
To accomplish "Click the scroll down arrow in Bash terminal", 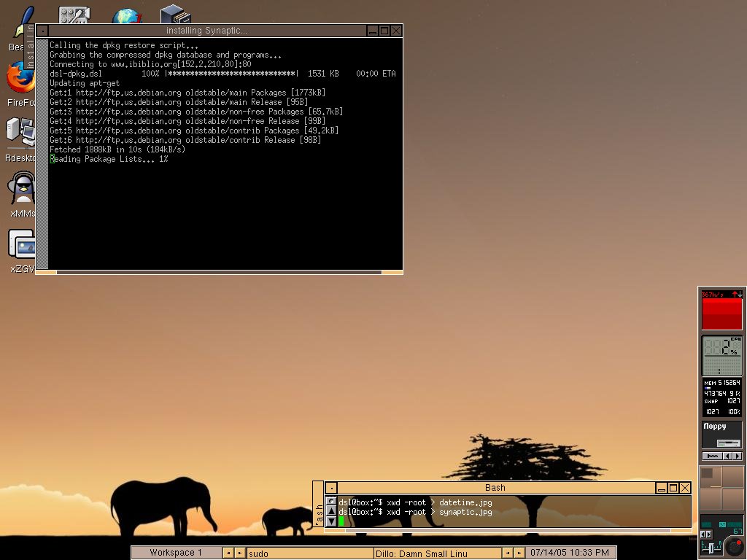I will (331, 521).
